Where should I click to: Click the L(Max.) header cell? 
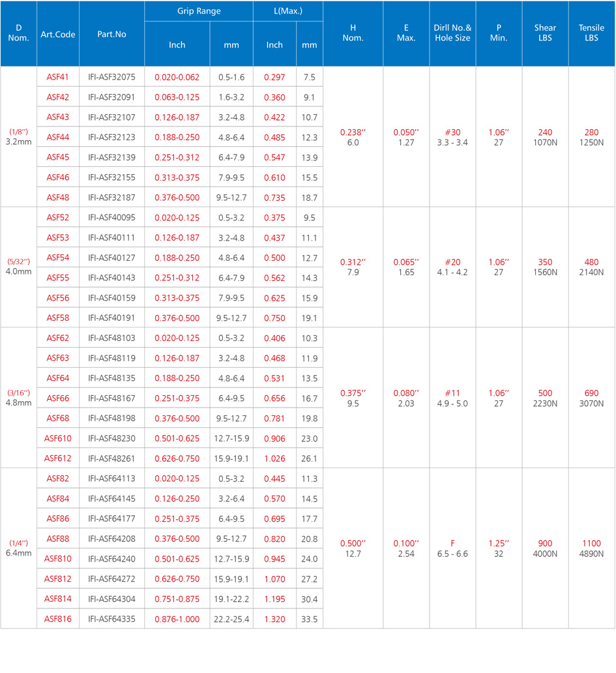pyautogui.click(x=287, y=11)
